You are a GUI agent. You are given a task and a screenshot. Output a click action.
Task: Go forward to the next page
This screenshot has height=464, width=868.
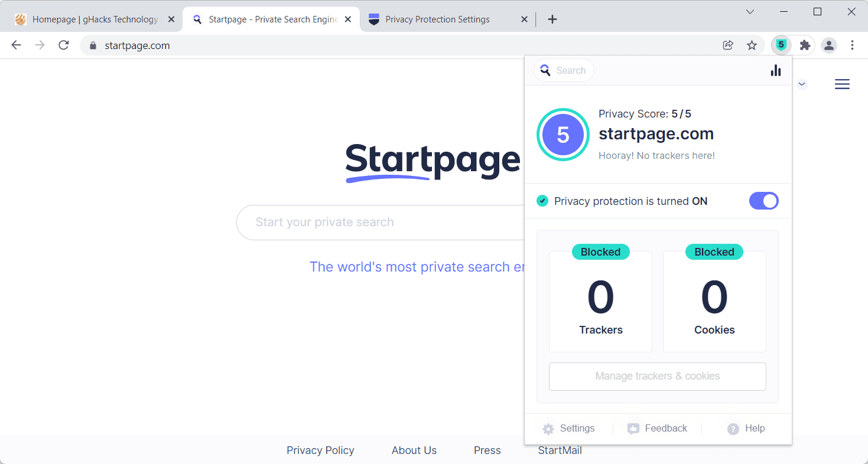click(40, 45)
